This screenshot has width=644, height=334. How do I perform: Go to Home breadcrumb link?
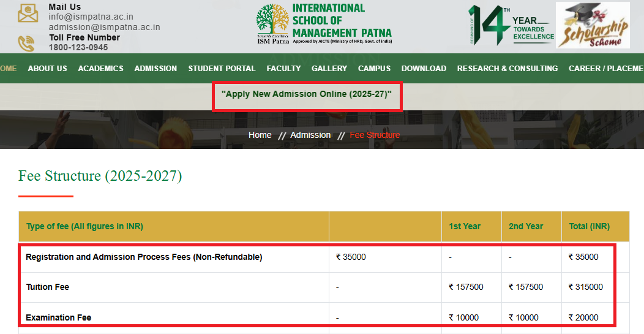[260, 135]
